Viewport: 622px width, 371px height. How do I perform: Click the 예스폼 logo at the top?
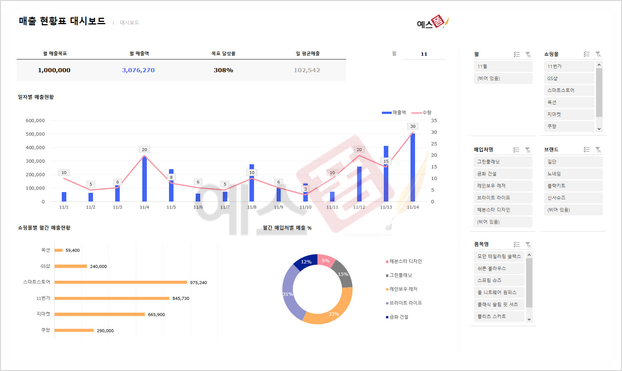(432, 22)
